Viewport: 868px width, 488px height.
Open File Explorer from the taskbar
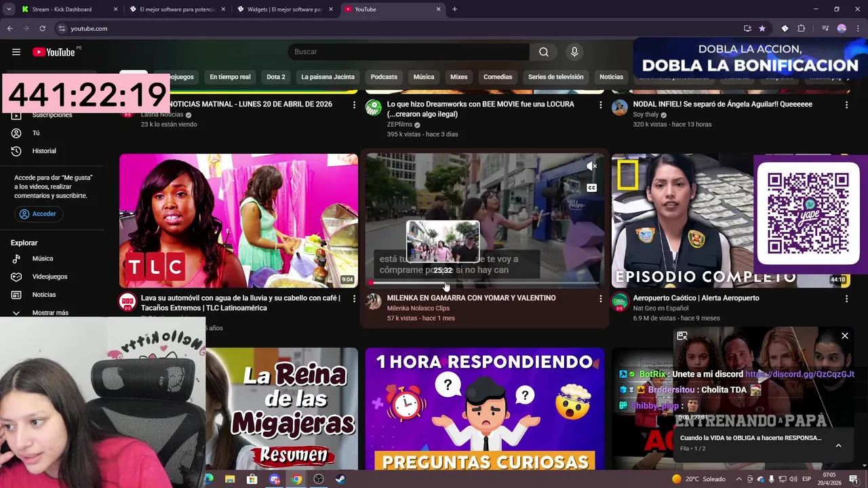[230, 479]
